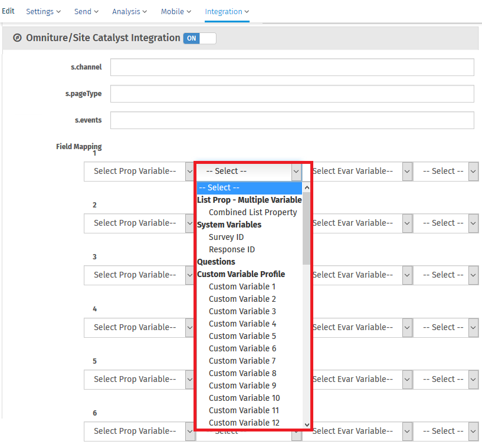Select Response ID from dropdown list
This screenshot has width=482, height=448.
coord(231,249)
